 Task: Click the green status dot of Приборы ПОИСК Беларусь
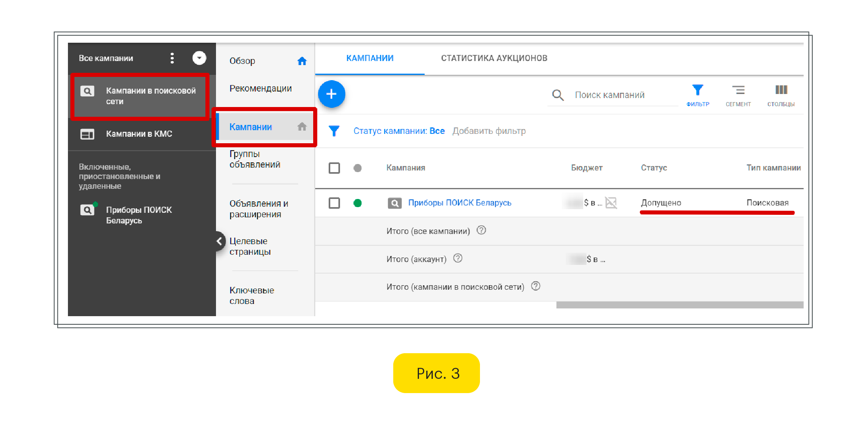[358, 203]
